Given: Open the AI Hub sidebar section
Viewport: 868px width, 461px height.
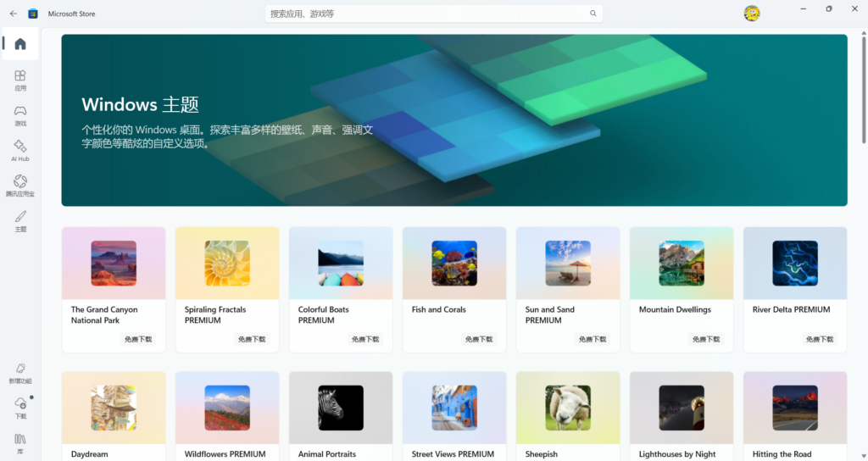Looking at the screenshot, I should 20,151.
